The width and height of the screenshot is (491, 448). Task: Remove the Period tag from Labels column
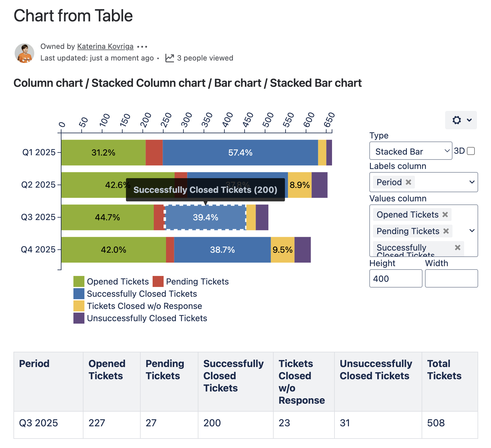click(408, 182)
